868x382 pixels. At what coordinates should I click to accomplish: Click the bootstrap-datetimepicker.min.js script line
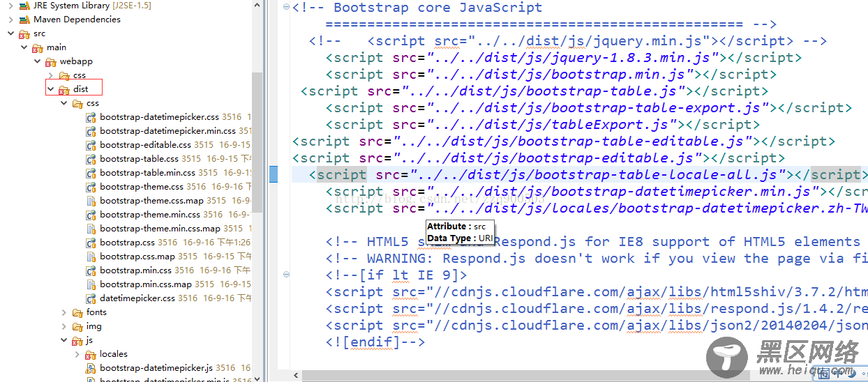[597, 192]
